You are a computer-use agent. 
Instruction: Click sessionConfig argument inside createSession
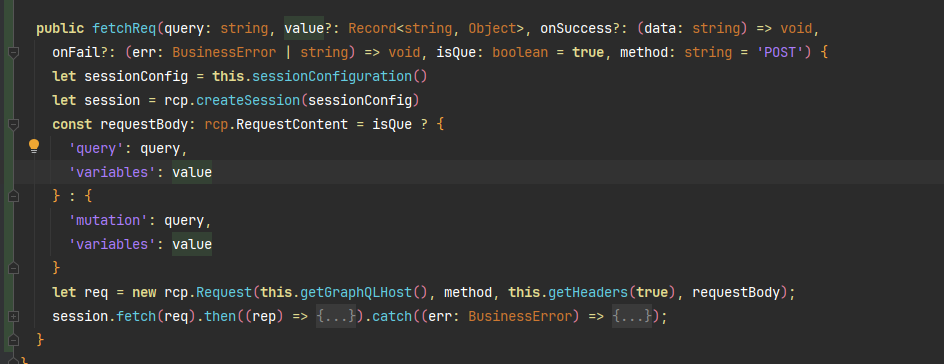point(360,100)
